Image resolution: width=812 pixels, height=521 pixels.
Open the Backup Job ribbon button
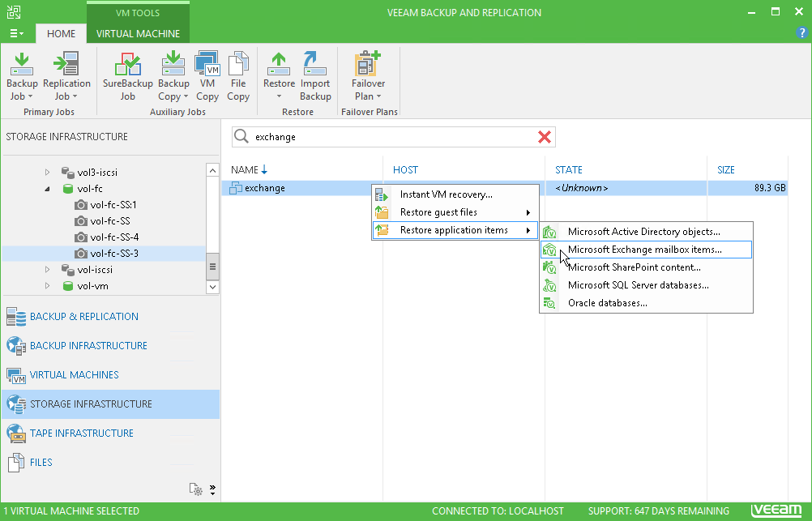pos(22,76)
